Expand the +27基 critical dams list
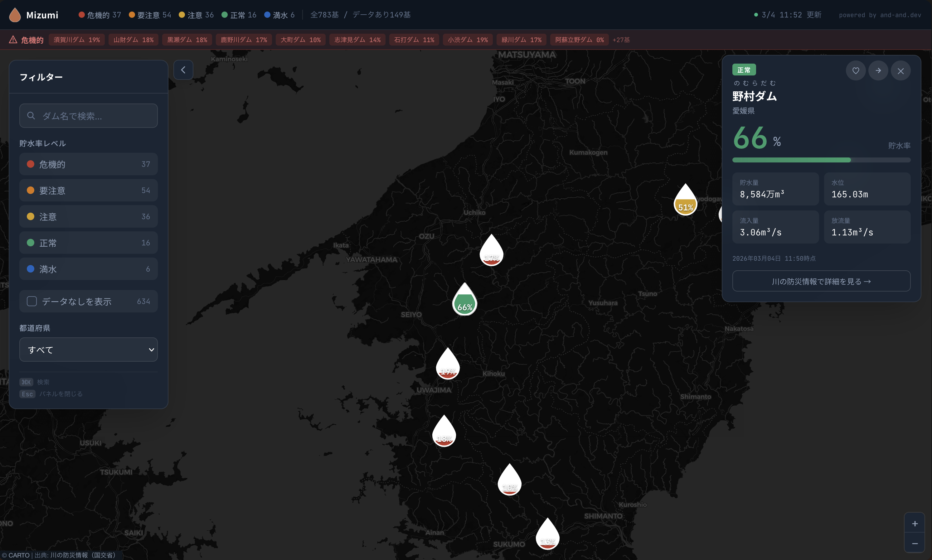Image resolution: width=932 pixels, height=560 pixels. tap(621, 40)
